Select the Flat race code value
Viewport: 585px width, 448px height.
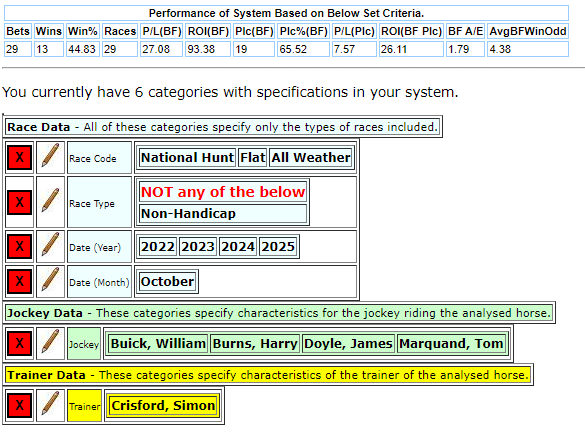click(253, 157)
